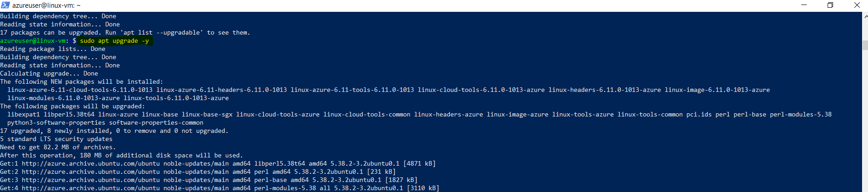Click the Get:2 archive URL for perl
The image size is (868, 192).
(x=91, y=172)
